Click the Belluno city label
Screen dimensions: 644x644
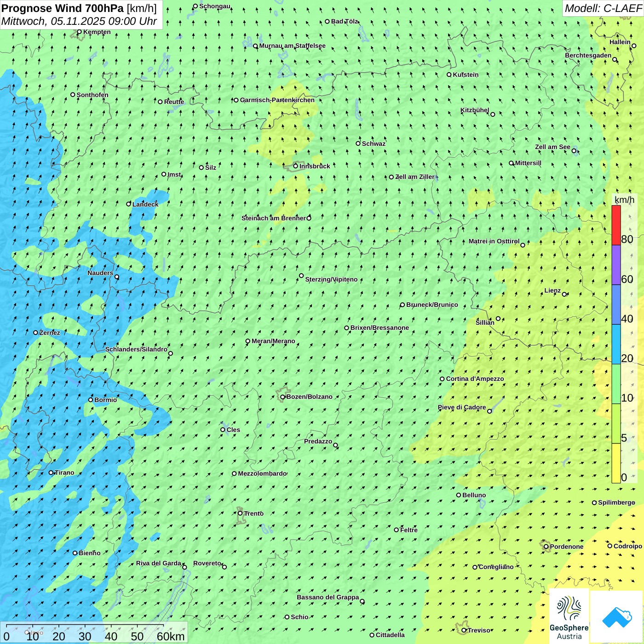pyautogui.click(x=474, y=495)
